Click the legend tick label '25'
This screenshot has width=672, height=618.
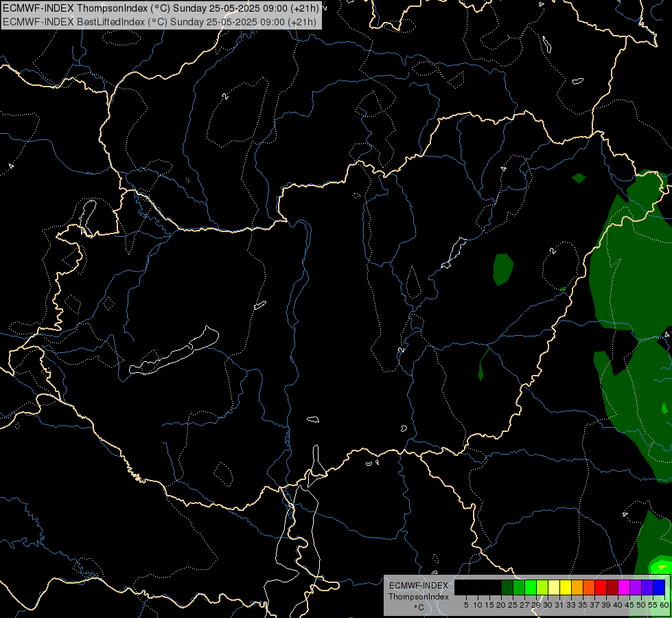pos(513,605)
